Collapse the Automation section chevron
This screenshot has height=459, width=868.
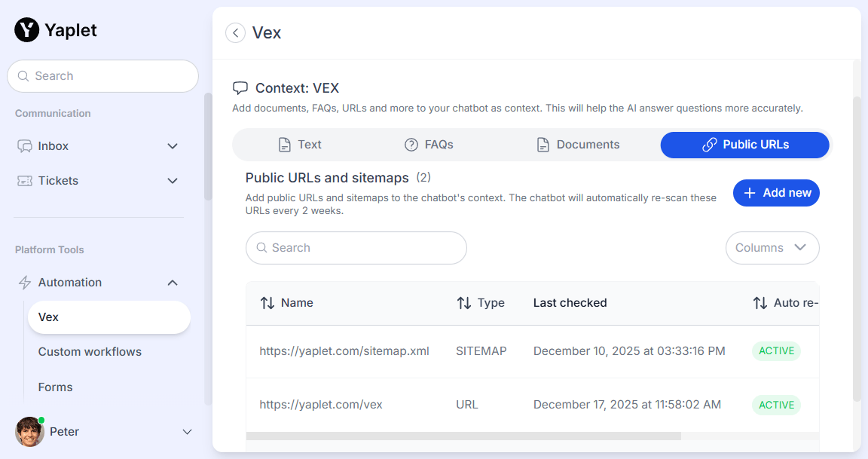tap(173, 283)
